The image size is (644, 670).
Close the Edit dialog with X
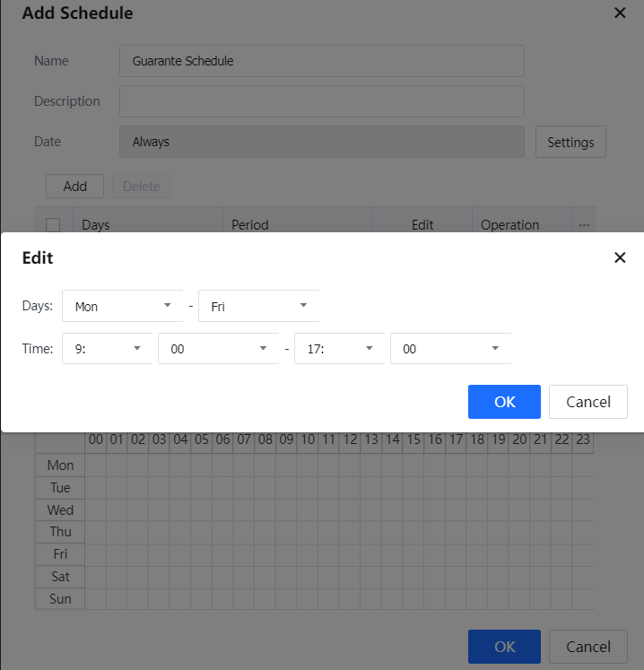[x=620, y=257]
